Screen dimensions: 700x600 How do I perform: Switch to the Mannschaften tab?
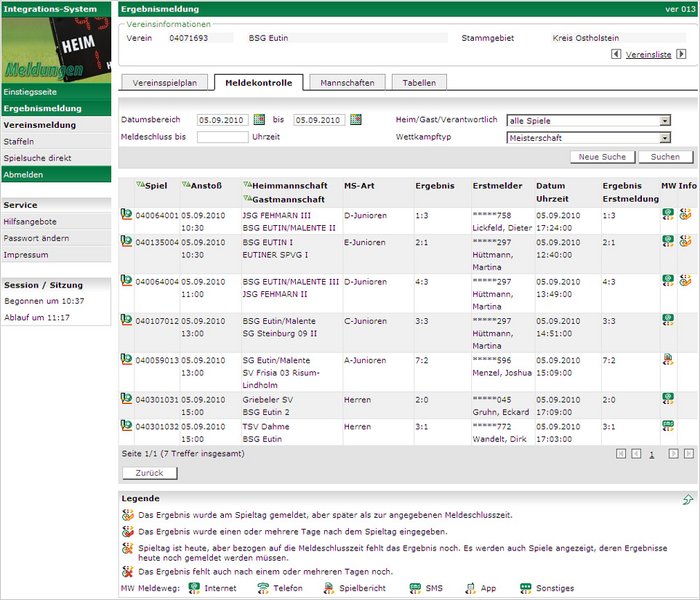pos(345,83)
